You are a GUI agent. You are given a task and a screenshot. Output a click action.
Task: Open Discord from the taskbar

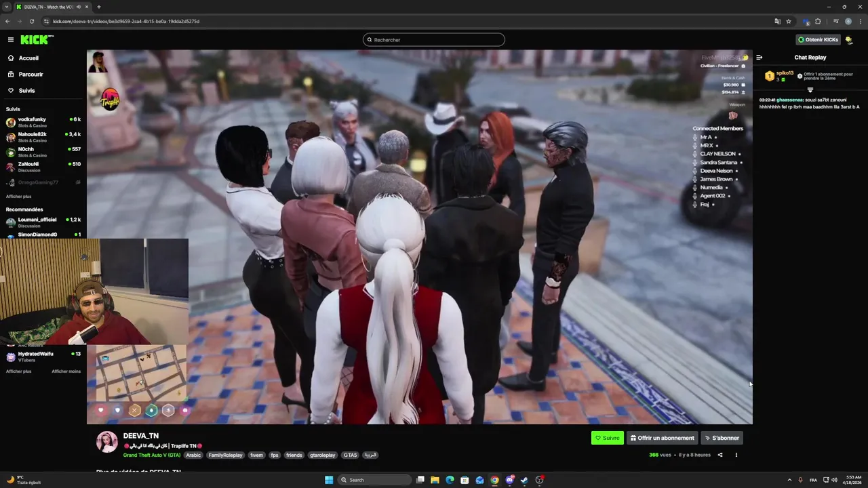point(509,480)
